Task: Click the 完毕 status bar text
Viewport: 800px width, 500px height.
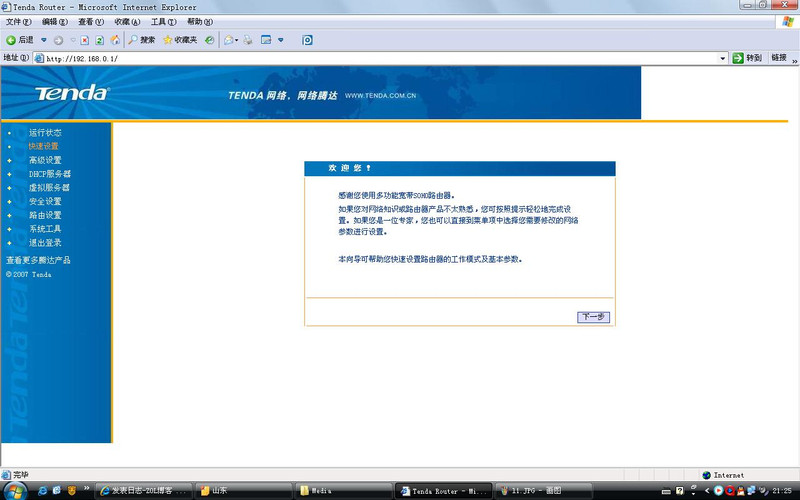Action: pyautogui.click(x=21, y=475)
